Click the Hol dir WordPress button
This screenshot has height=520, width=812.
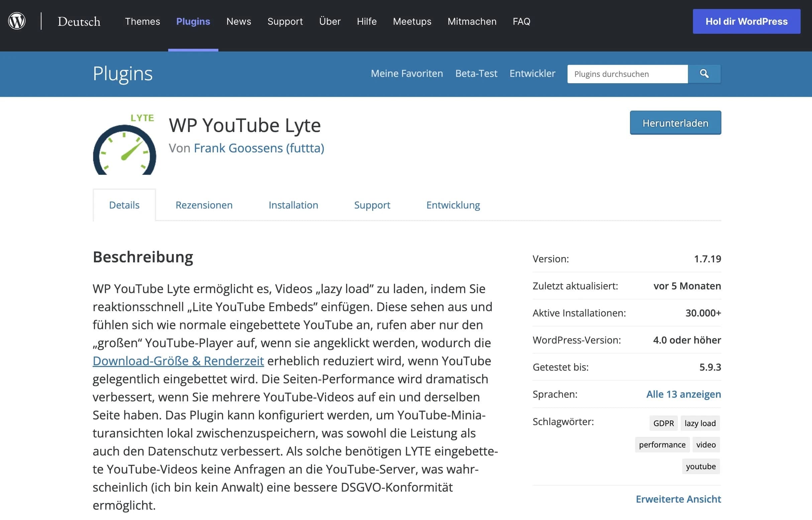[x=746, y=21]
